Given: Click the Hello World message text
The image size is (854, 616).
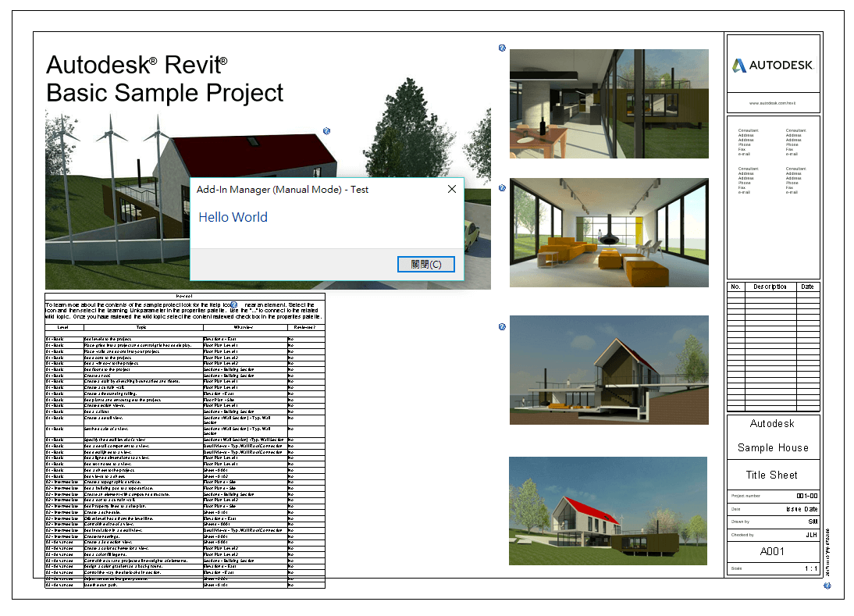Looking at the screenshot, I should pyautogui.click(x=233, y=217).
